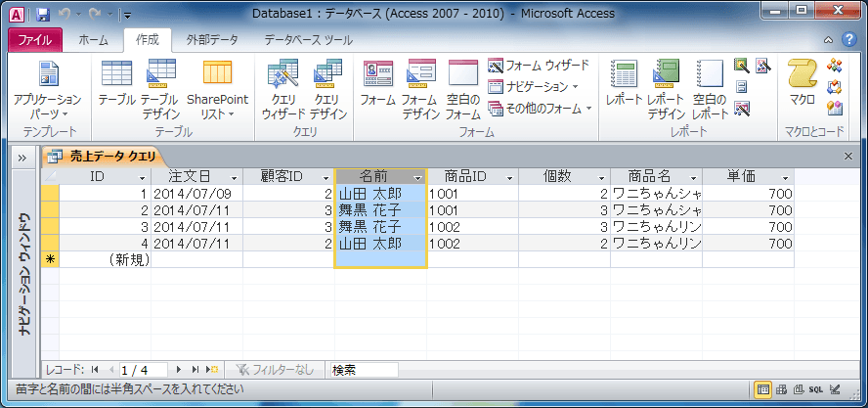Click the (新規) cell
Image resolution: width=868 pixels, height=408 pixels.
tap(105, 259)
